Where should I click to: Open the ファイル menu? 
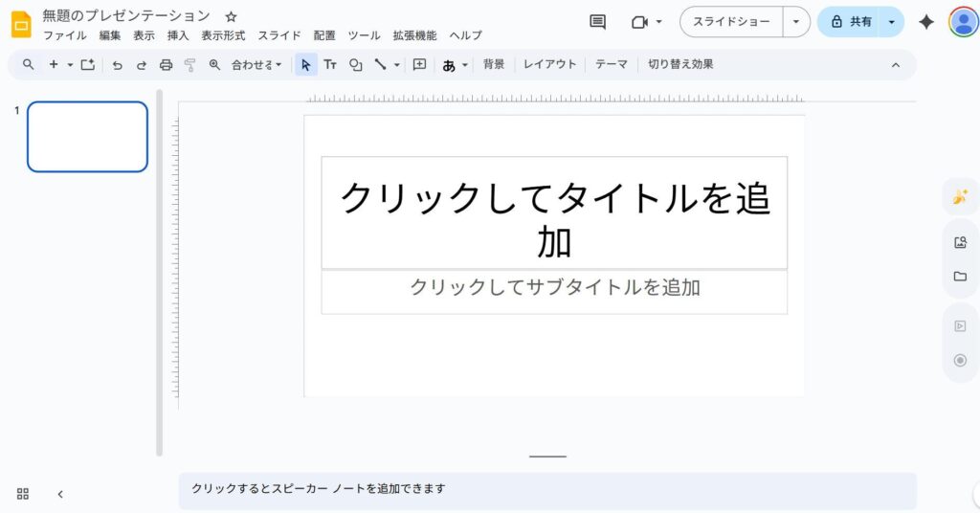[x=64, y=35]
